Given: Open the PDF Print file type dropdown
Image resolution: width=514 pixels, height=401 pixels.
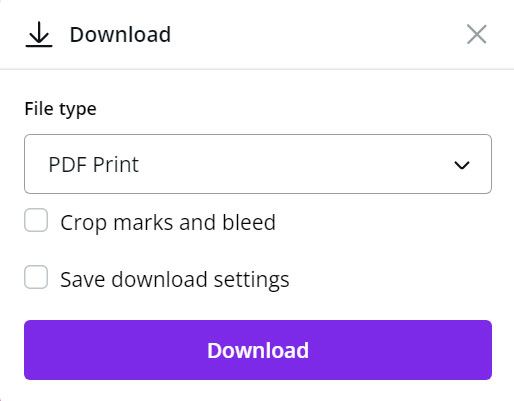Looking at the screenshot, I should point(258,164).
